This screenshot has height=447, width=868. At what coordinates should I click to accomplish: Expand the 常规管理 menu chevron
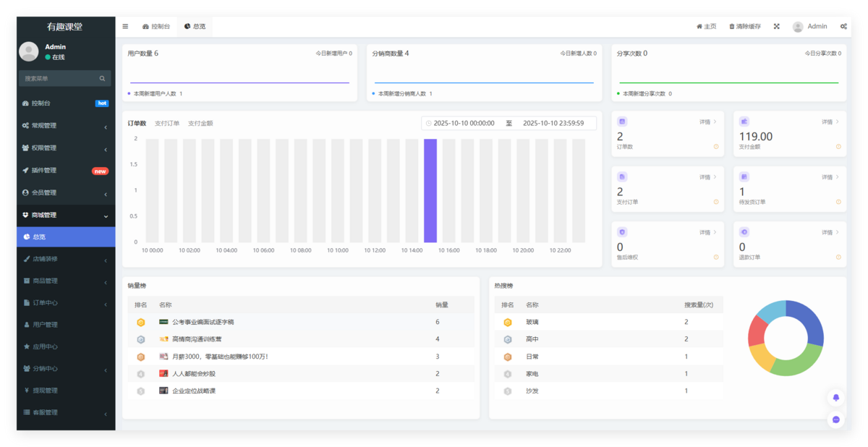pos(106,127)
